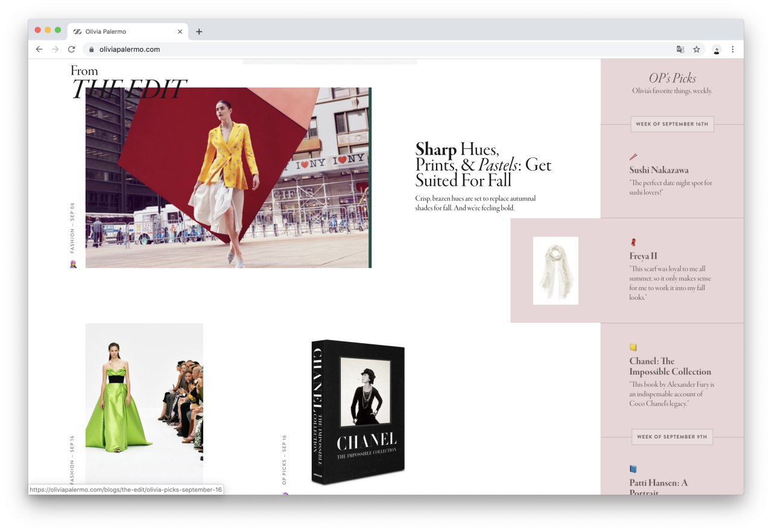Click 'This scarf was loyal' quote

click(670, 283)
